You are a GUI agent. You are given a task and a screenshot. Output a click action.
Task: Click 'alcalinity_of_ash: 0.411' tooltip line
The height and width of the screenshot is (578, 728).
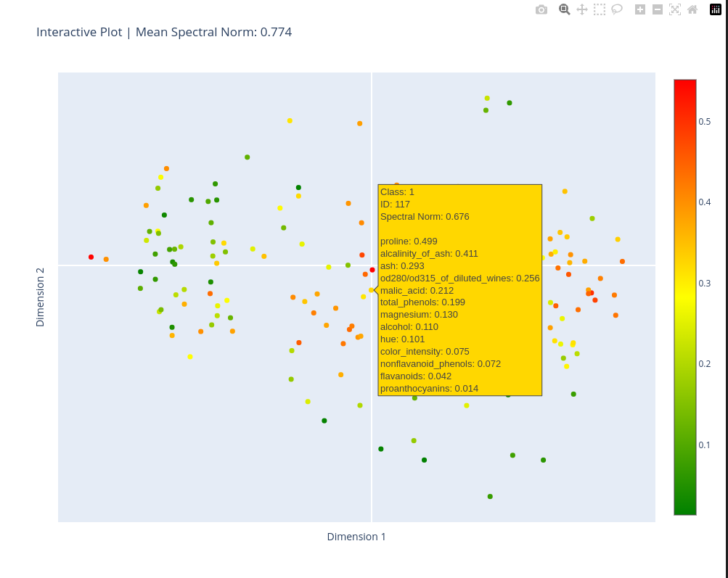point(429,254)
